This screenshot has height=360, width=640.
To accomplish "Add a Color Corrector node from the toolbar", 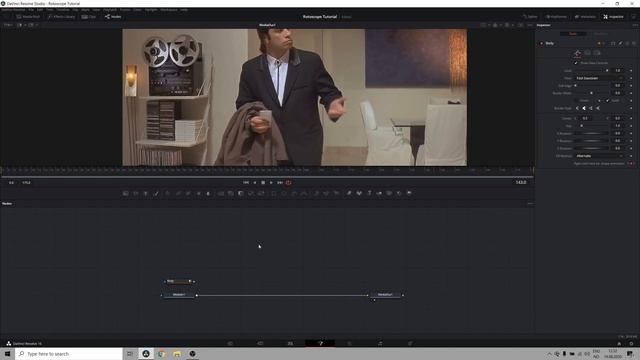I will [x=168, y=193].
